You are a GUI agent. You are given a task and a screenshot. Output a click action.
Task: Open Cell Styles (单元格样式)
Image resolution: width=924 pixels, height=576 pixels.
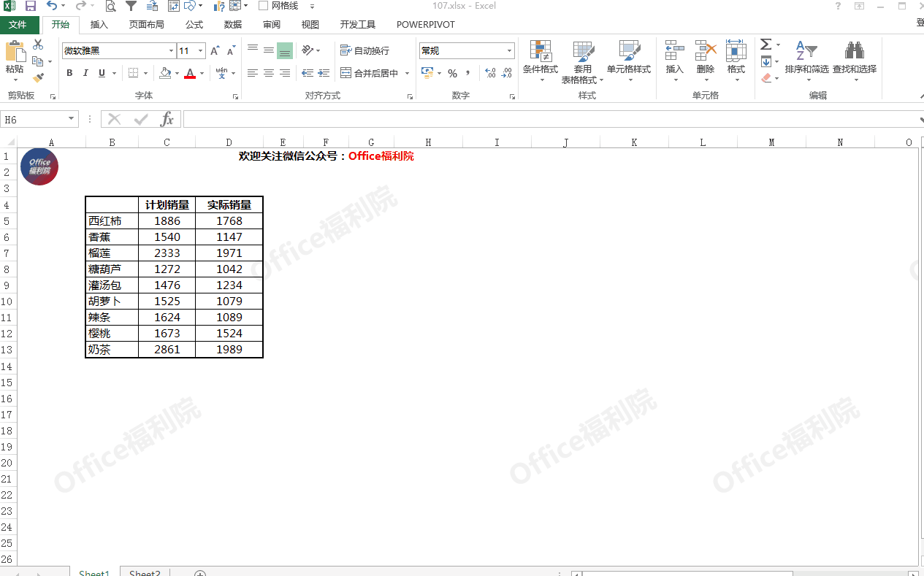(x=629, y=61)
